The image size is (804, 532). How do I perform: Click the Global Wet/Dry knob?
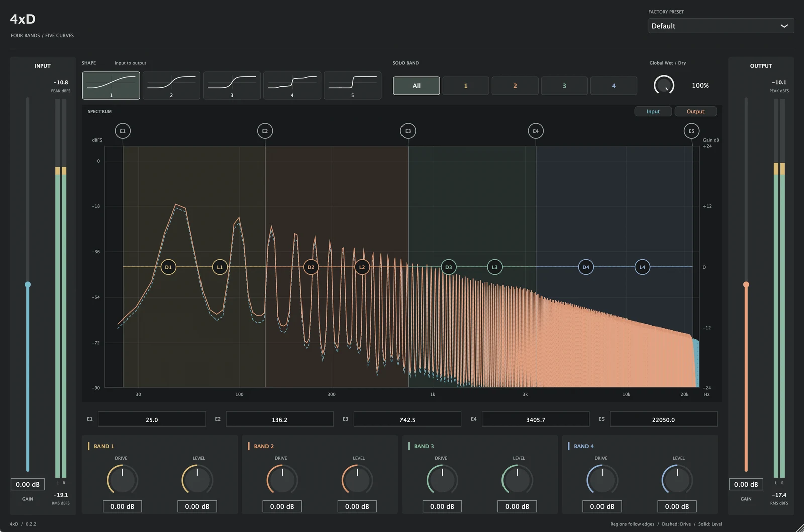tap(664, 85)
